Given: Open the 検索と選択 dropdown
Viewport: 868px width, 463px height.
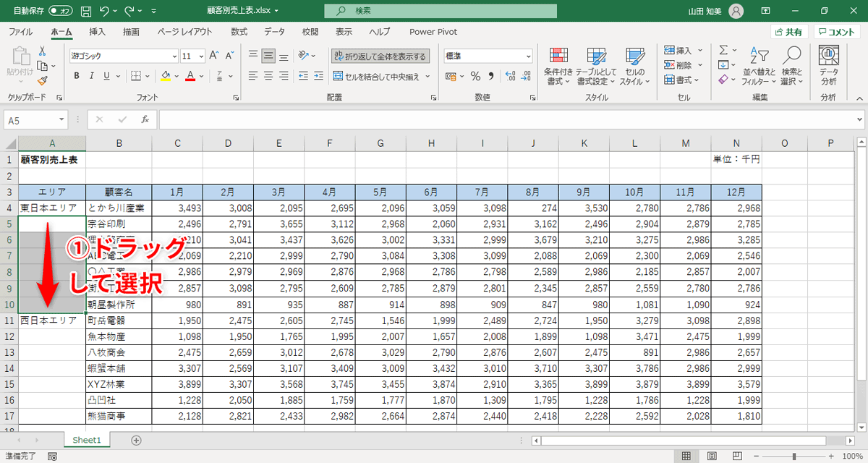Looking at the screenshot, I should pos(792,66).
